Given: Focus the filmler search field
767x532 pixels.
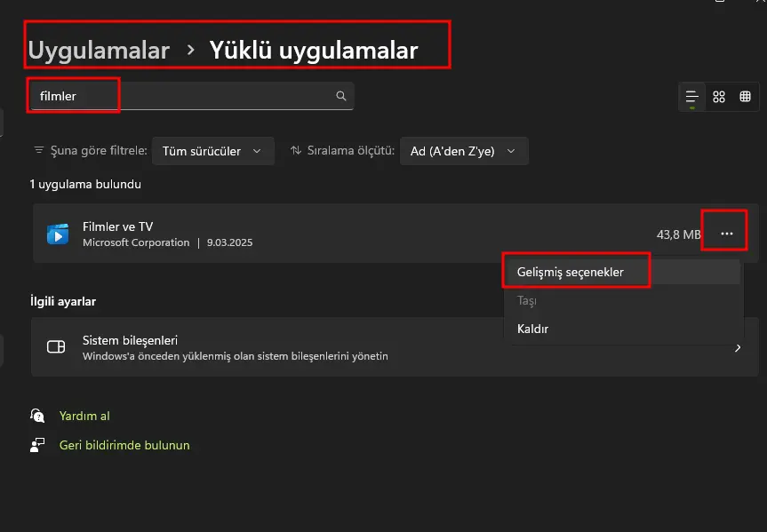Looking at the screenshot, I should click(192, 96).
